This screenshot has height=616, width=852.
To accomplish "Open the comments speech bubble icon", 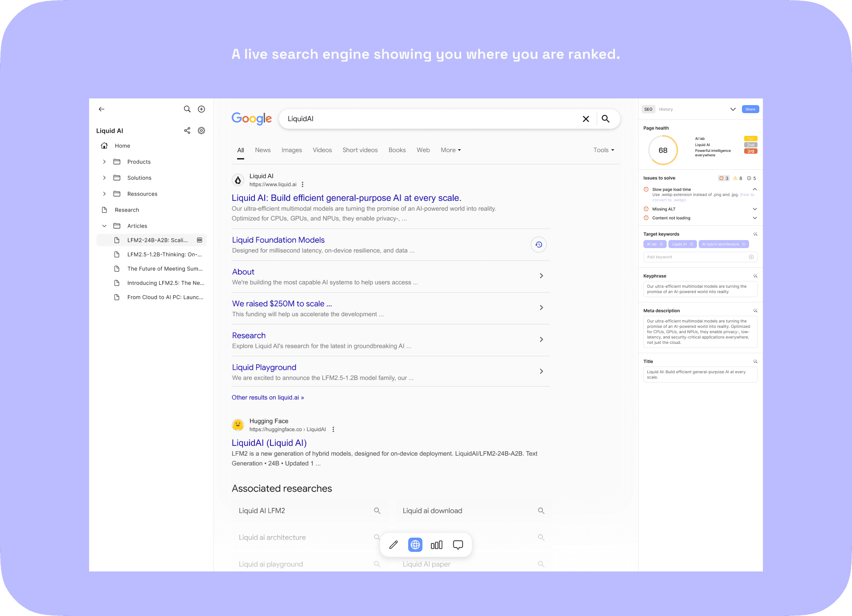I will tap(458, 545).
